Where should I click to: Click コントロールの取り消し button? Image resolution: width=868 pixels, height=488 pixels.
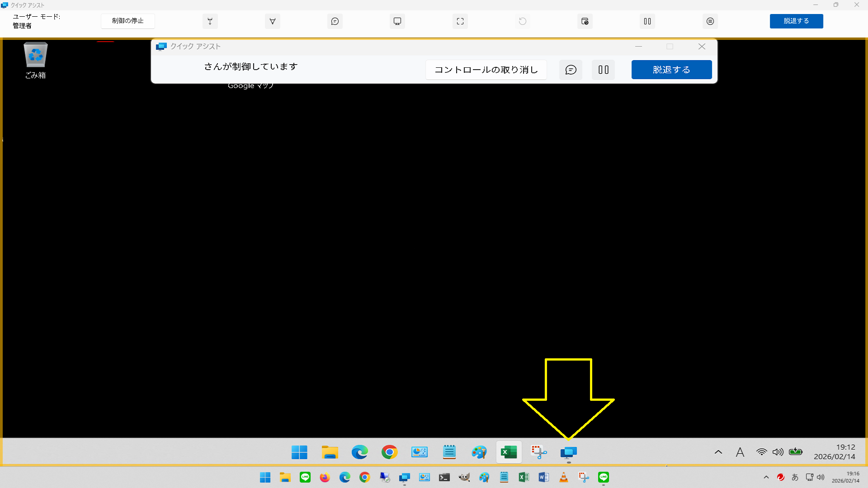486,70
